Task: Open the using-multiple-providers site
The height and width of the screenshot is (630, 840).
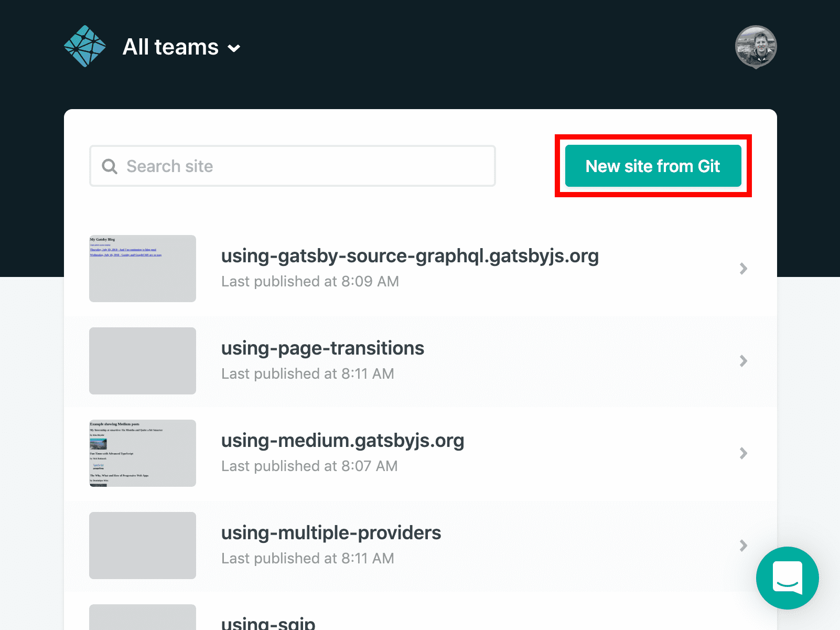Action: (x=331, y=533)
